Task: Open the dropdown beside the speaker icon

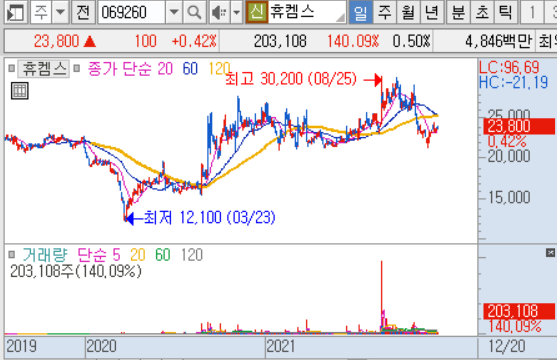Action: (236, 12)
